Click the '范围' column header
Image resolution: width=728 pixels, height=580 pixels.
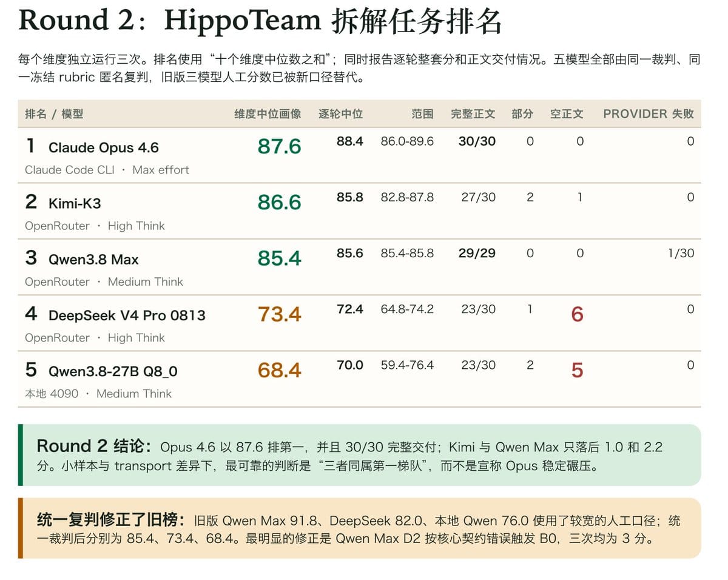[x=422, y=114]
